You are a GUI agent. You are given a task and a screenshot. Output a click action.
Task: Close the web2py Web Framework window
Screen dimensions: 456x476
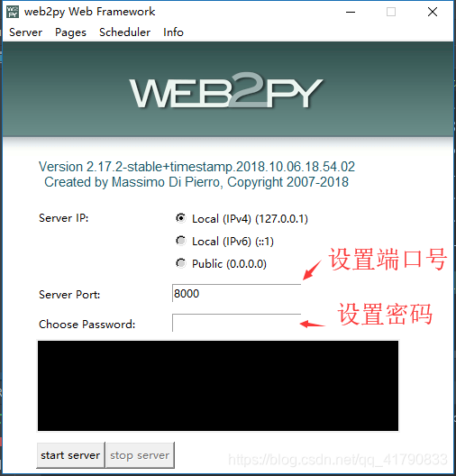pyautogui.click(x=432, y=12)
